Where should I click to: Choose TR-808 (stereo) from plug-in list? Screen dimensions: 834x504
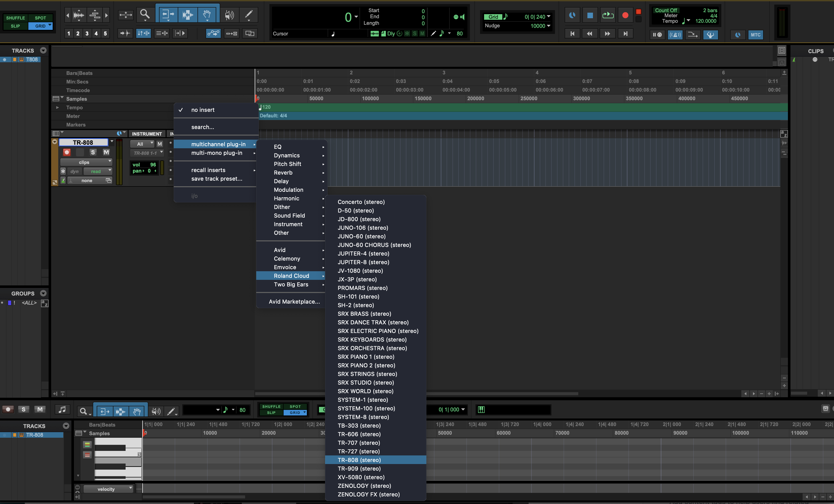coord(359,460)
